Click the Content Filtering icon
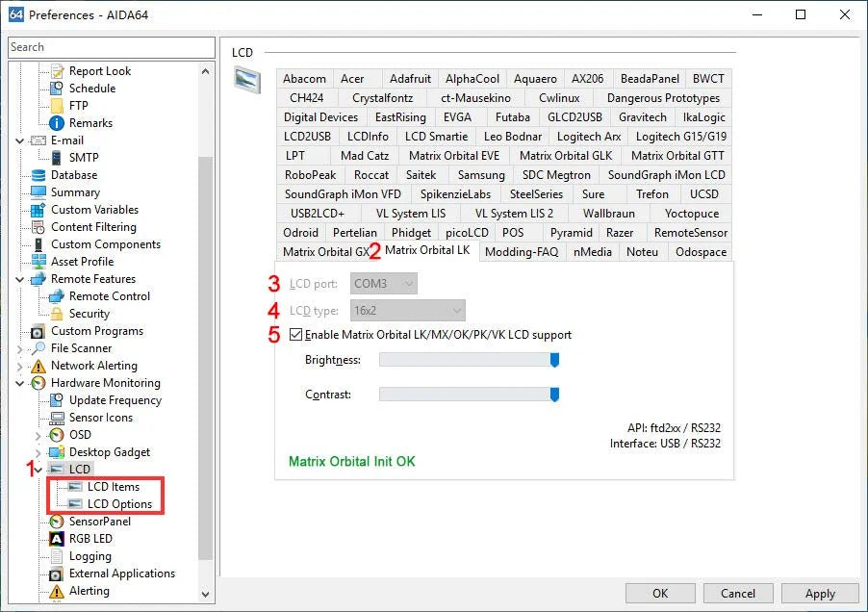This screenshot has height=612, width=868. point(38,227)
